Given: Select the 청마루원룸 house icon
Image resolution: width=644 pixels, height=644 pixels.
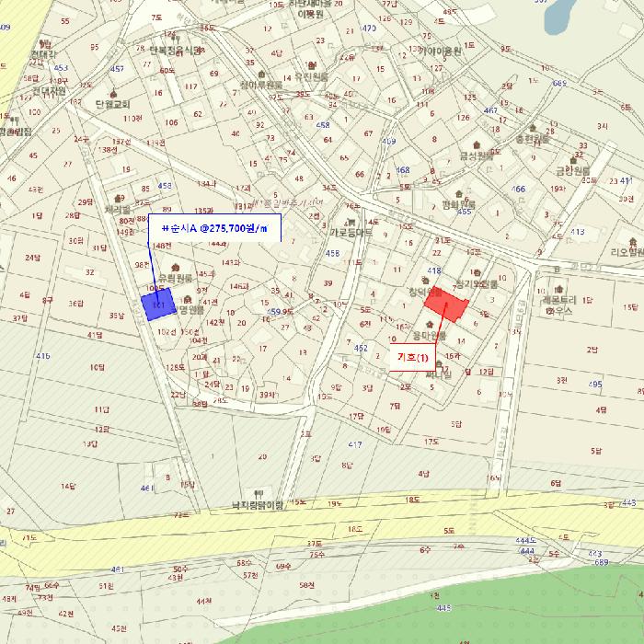Looking at the screenshot, I should pos(261,74).
